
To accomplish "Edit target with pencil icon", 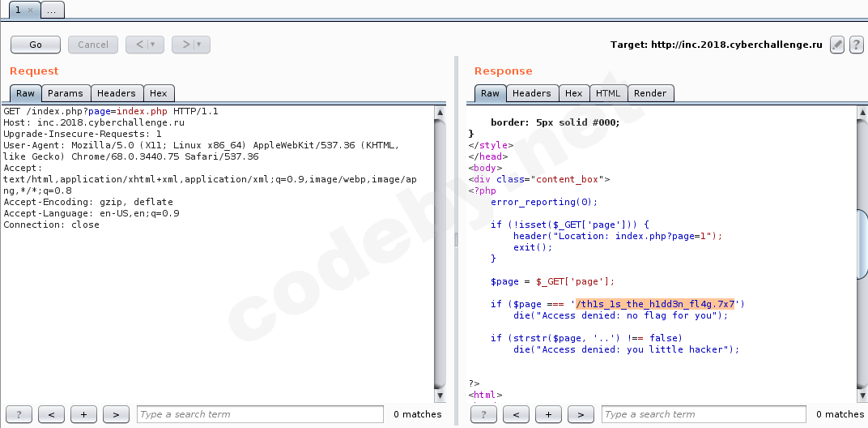I will 837,45.
